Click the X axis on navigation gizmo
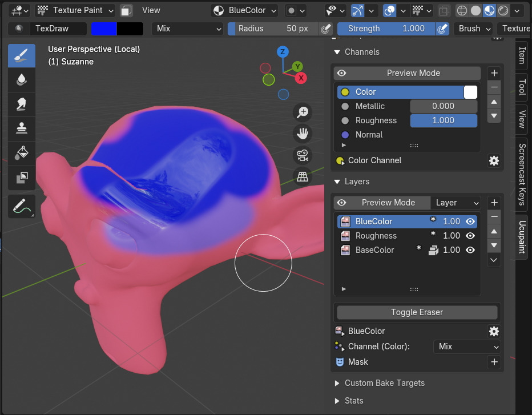The height and width of the screenshot is (415, 532). 301,78
